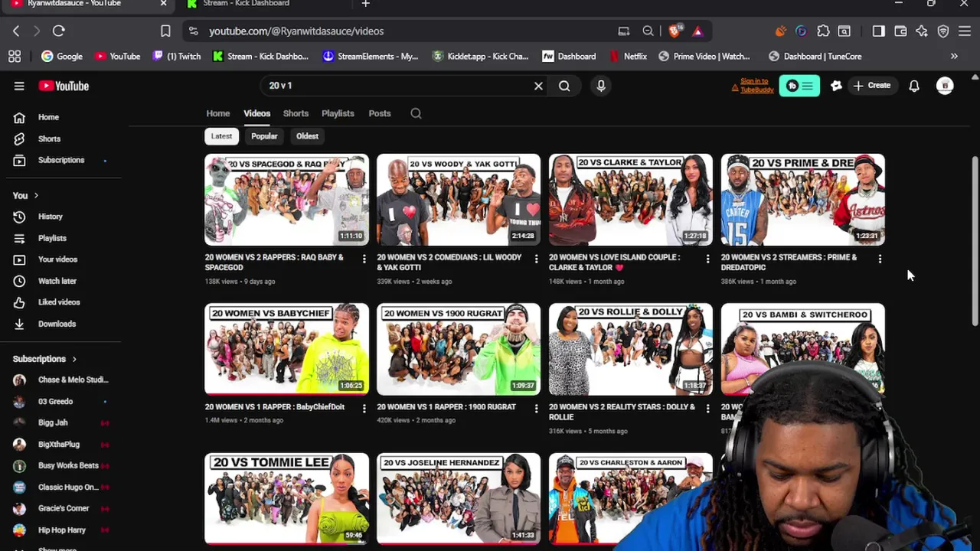
Task: Open a new browser tab
Action: (365, 4)
